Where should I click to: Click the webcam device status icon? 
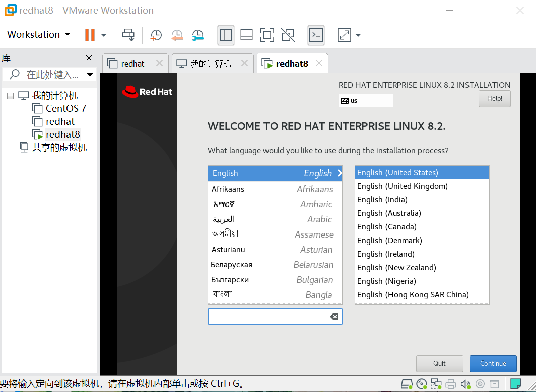(x=480, y=384)
